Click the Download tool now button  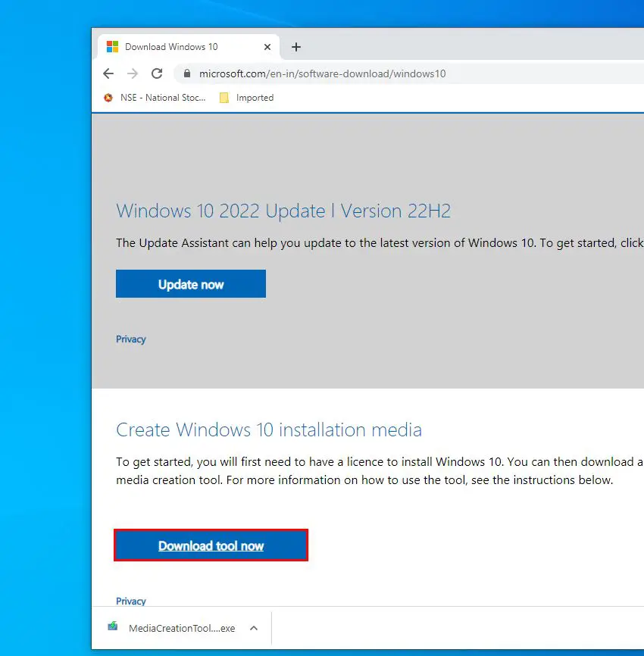211,545
